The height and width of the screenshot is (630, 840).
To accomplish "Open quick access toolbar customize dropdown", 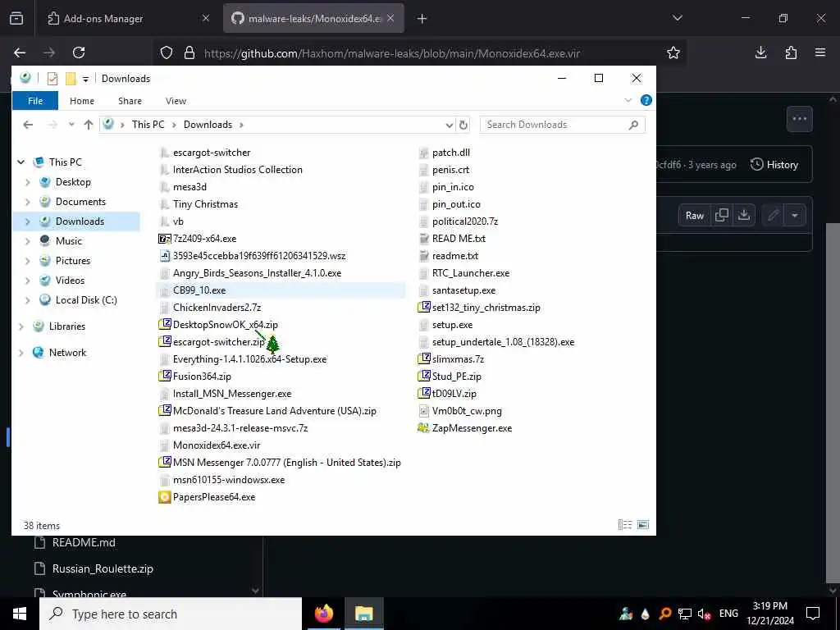I will 85,80.
